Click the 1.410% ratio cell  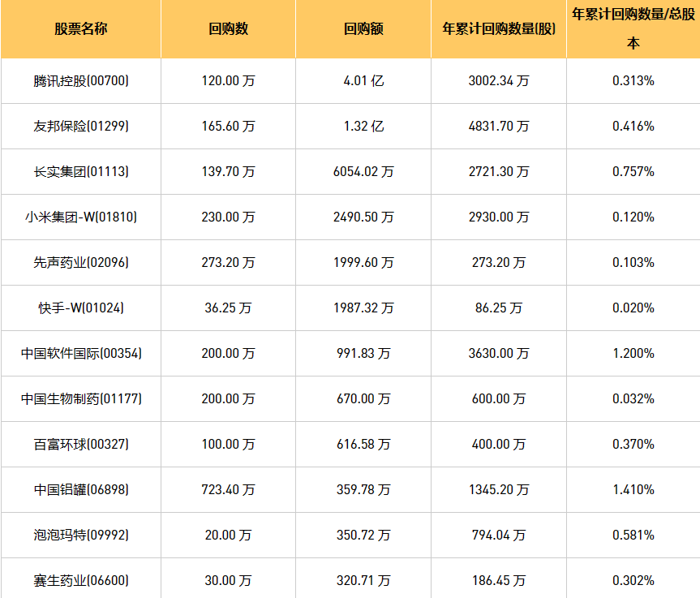[x=633, y=490]
